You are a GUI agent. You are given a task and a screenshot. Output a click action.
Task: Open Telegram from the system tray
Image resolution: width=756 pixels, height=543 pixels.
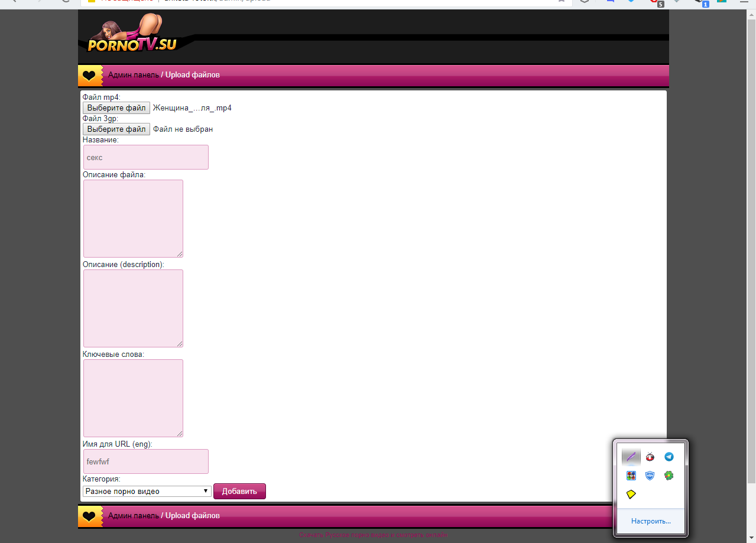pyautogui.click(x=669, y=457)
